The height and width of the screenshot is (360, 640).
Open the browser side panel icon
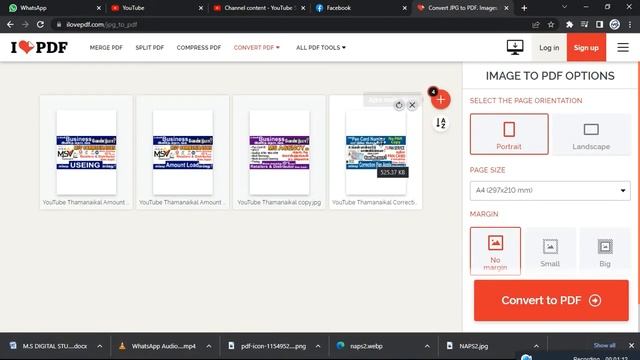pos(599,24)
